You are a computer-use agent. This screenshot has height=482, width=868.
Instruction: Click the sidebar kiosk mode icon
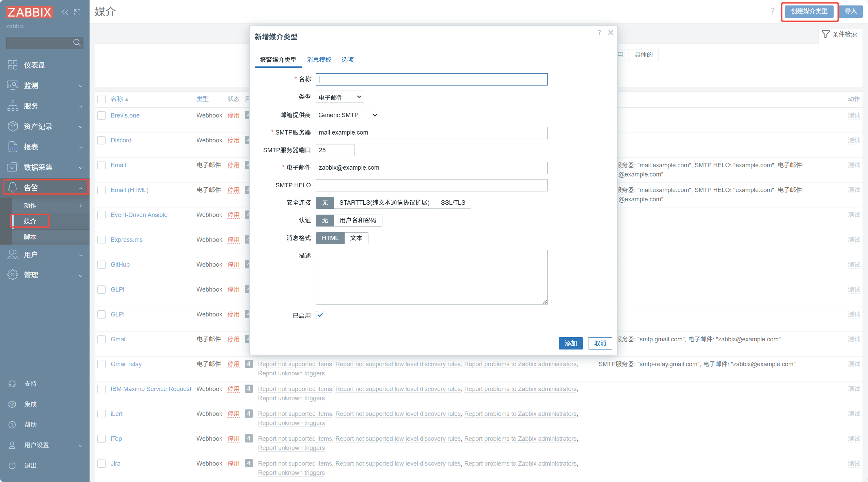tap(77, 12)
